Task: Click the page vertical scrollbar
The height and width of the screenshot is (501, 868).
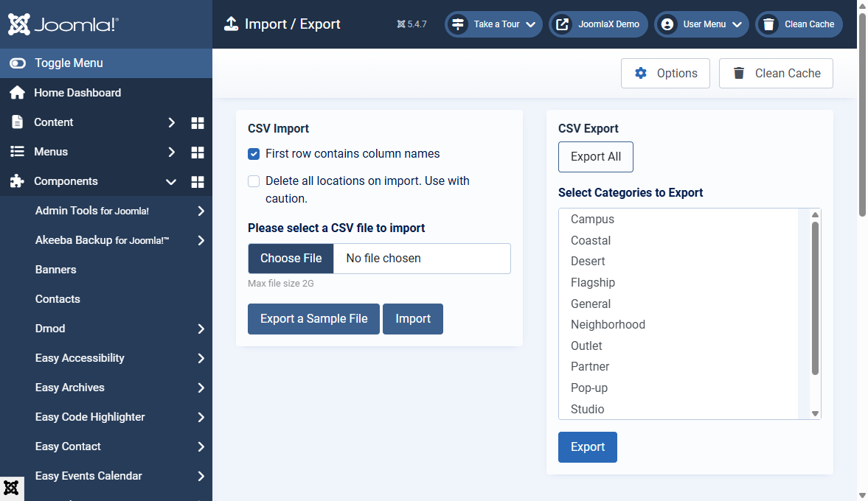Action: coord(862,114)
